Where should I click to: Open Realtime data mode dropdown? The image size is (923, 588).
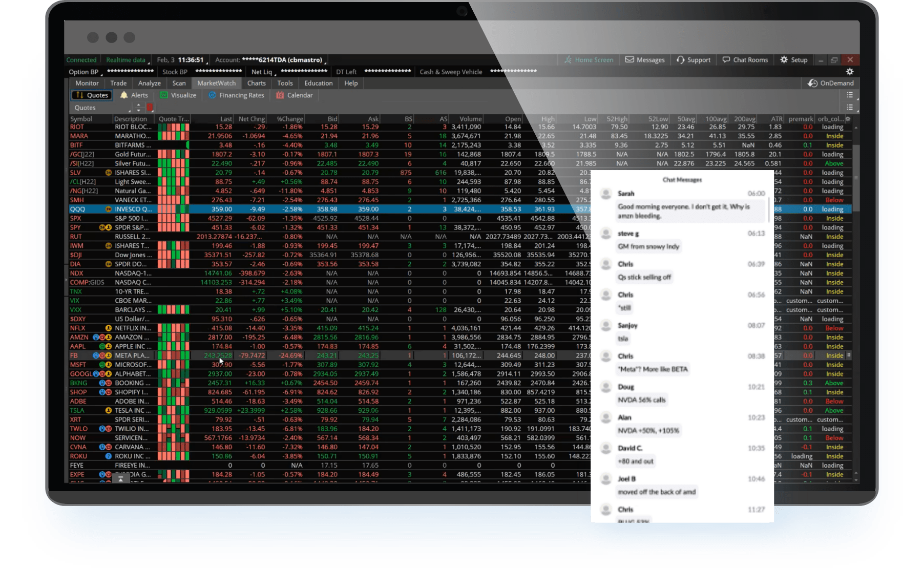[x=127, y=60]
